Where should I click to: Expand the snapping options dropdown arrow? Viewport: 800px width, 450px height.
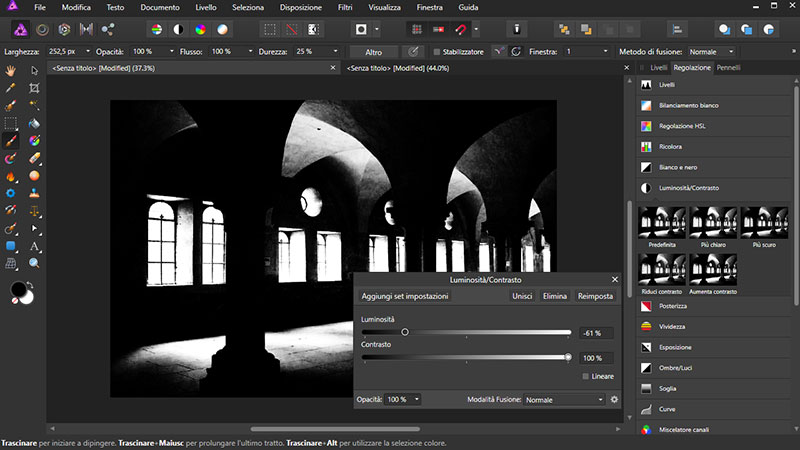coord(476,30)
